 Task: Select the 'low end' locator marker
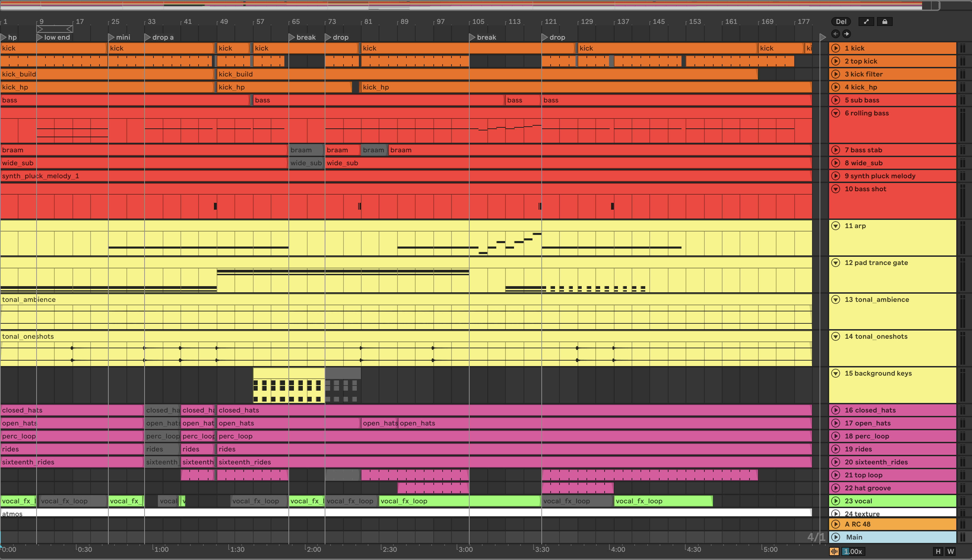[x=40, y=37]
